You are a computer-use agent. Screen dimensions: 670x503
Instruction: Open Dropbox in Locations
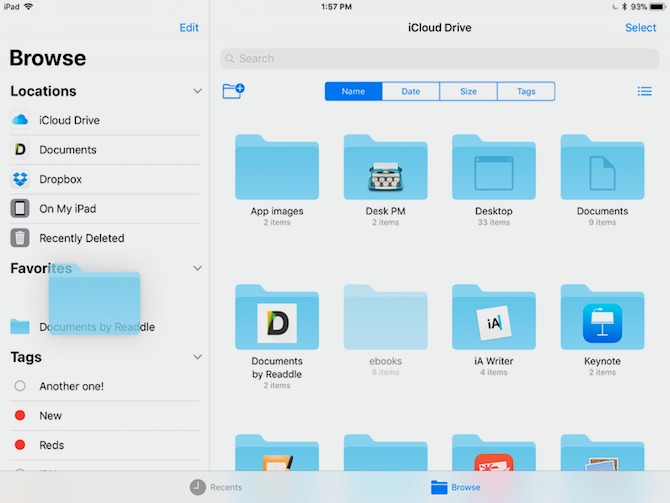[x=60, y=179]
